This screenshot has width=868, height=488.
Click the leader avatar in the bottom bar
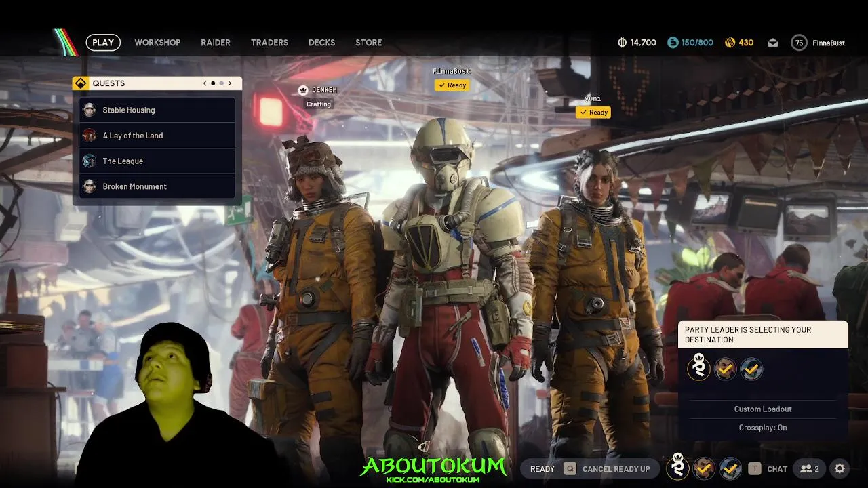677,467
